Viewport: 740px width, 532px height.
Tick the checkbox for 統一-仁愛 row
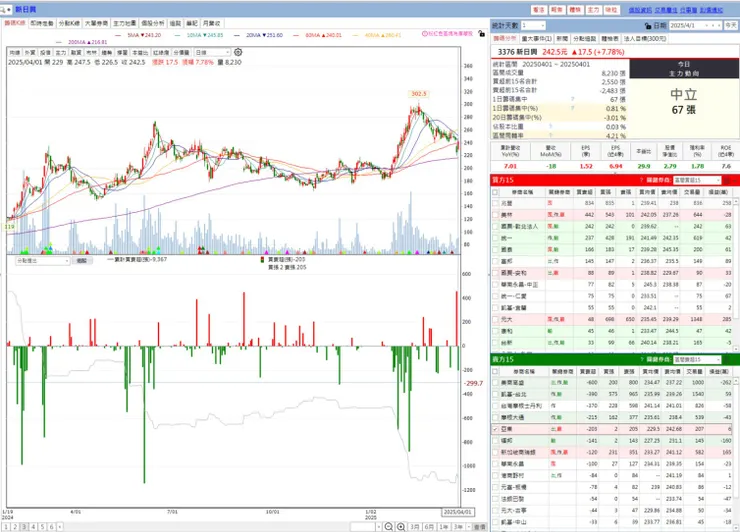click(x=495, y=296)
